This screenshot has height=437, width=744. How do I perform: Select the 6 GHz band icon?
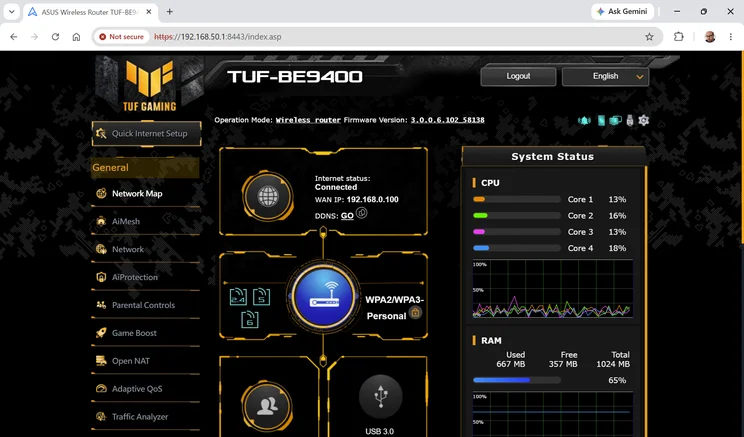[250, 319]
